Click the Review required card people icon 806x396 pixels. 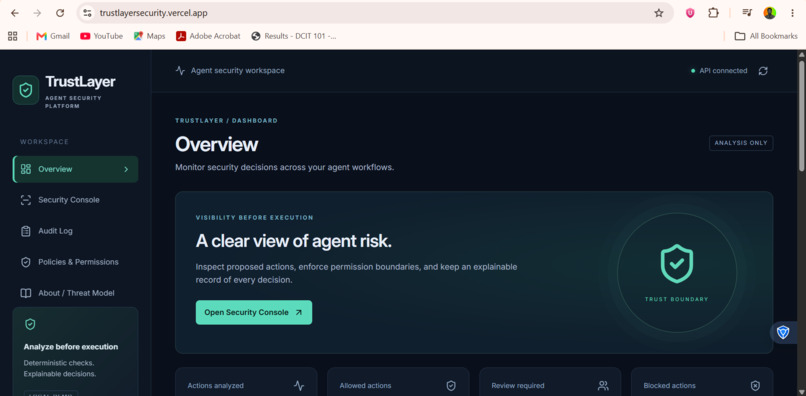pyautogui.click(x=603, y=385)
